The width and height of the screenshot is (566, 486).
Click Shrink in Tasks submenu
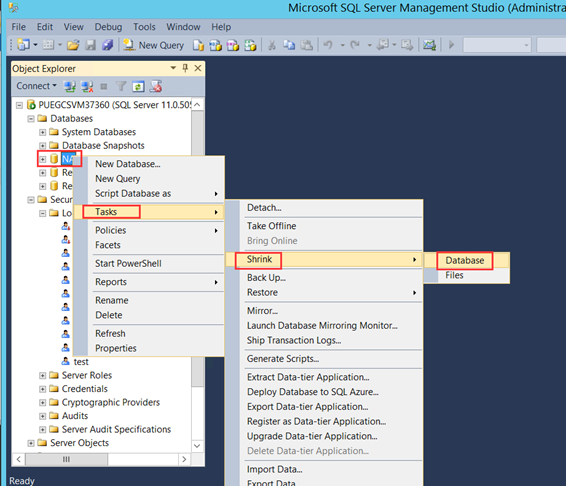point(324,260)
